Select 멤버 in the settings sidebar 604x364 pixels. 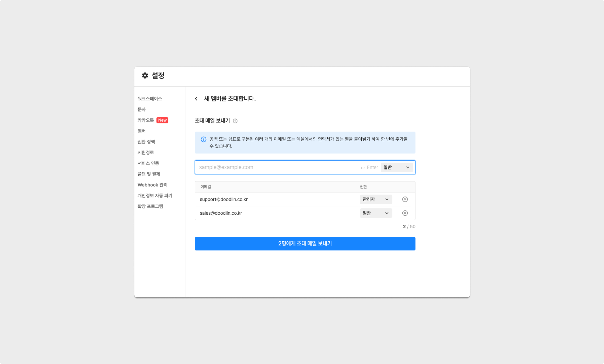[x=142, y=131]
